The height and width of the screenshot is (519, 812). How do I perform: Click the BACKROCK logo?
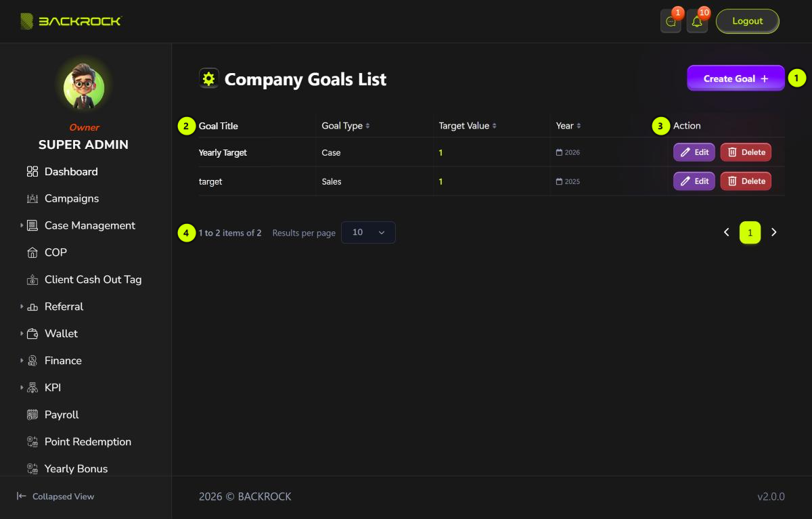pyautogui.click(x=71, y=22)
